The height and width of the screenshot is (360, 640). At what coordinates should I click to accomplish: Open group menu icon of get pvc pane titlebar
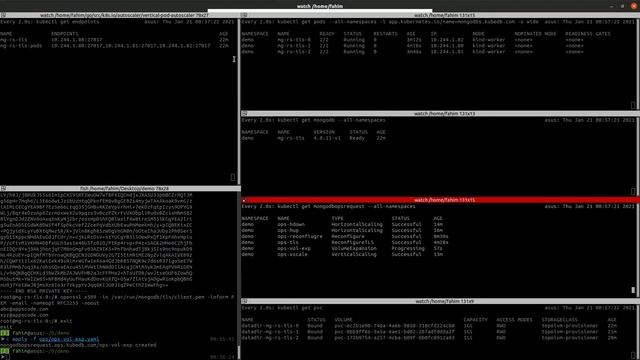click(244, 301)
